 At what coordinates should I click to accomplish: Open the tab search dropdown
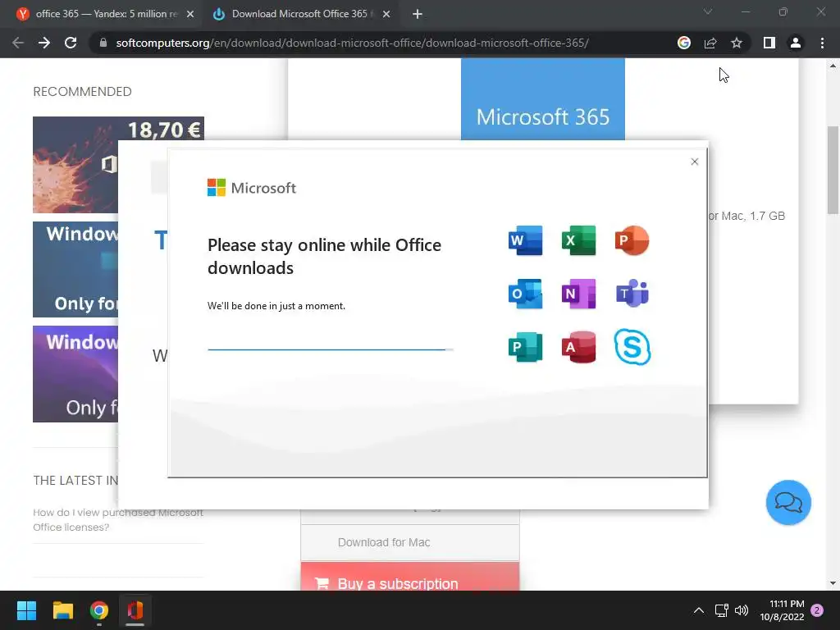[x=708, y=11]
